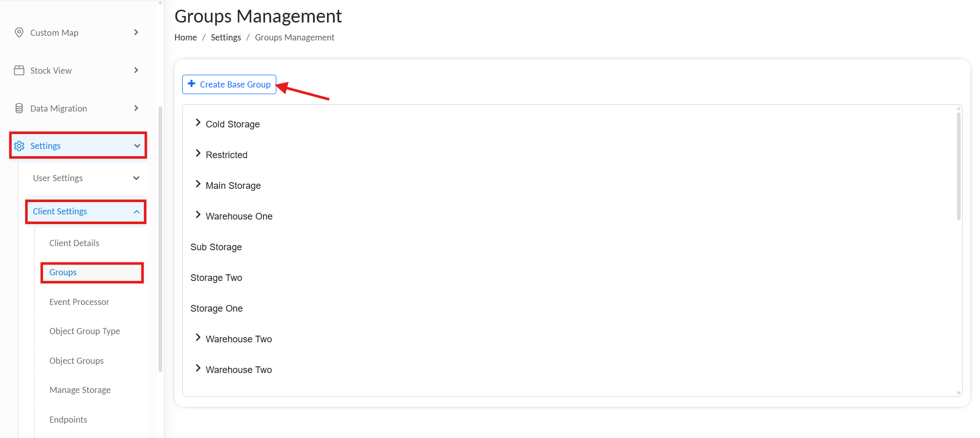This screenshot has width=980, height=438.
Task: Go to Home via breadcrumb
Action: (185, 37)
